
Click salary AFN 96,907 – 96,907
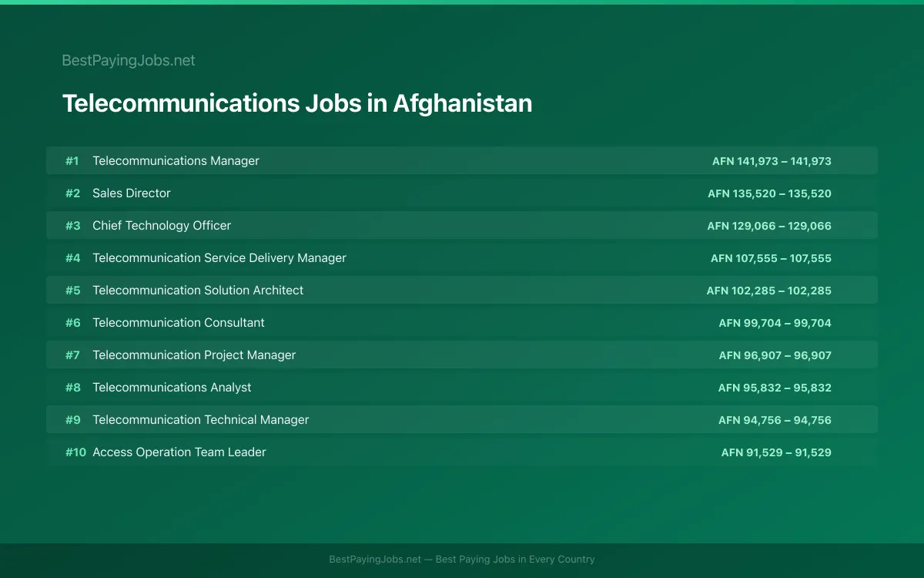click(x=775, y=355)
